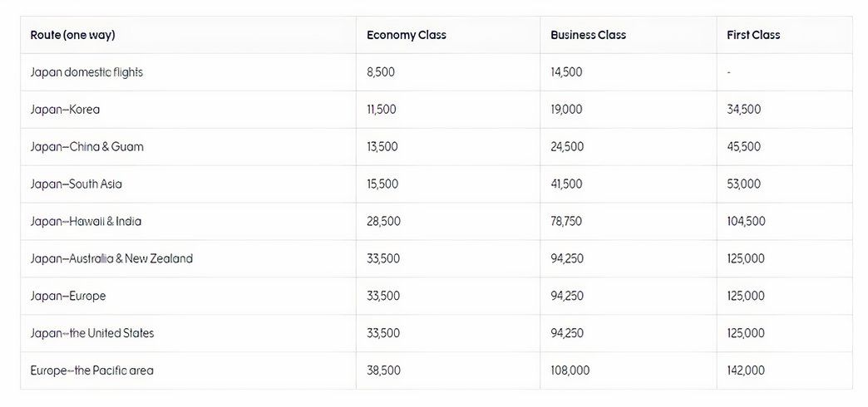Click the "Japan–China & Guam" route cell
This screenshot has height=407, width=868.
(x=86, y=147)
